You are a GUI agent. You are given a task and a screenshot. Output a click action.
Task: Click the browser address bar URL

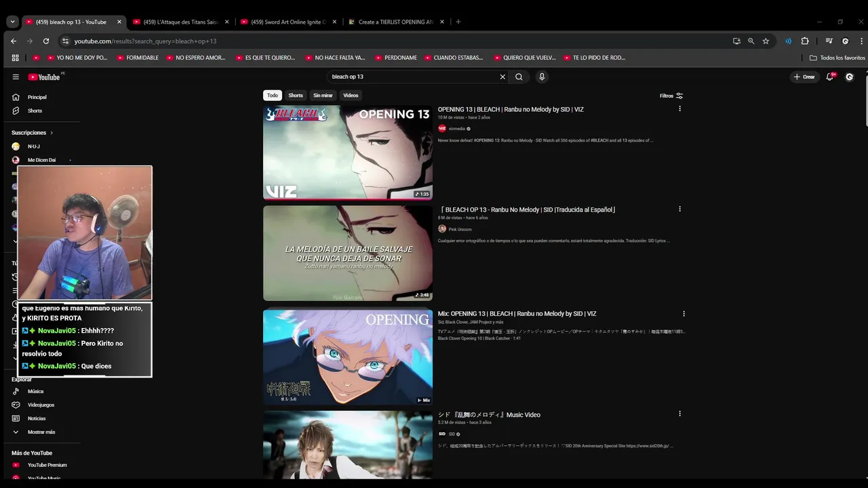pos(145,41)
